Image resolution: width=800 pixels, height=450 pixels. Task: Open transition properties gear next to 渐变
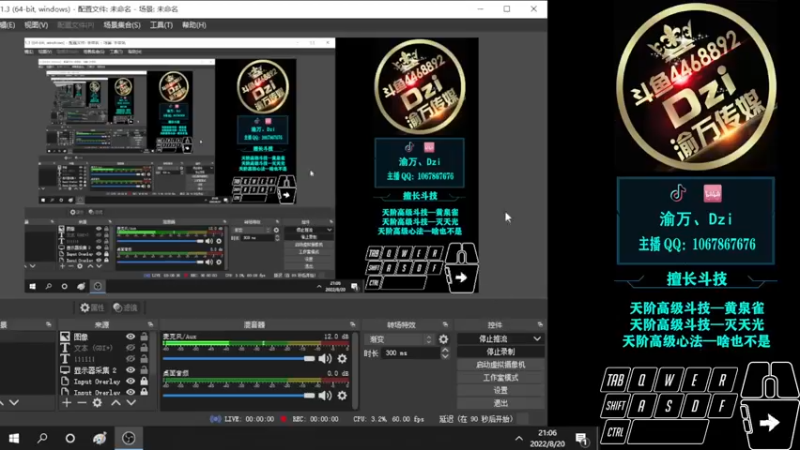click(x=443, y=339)
